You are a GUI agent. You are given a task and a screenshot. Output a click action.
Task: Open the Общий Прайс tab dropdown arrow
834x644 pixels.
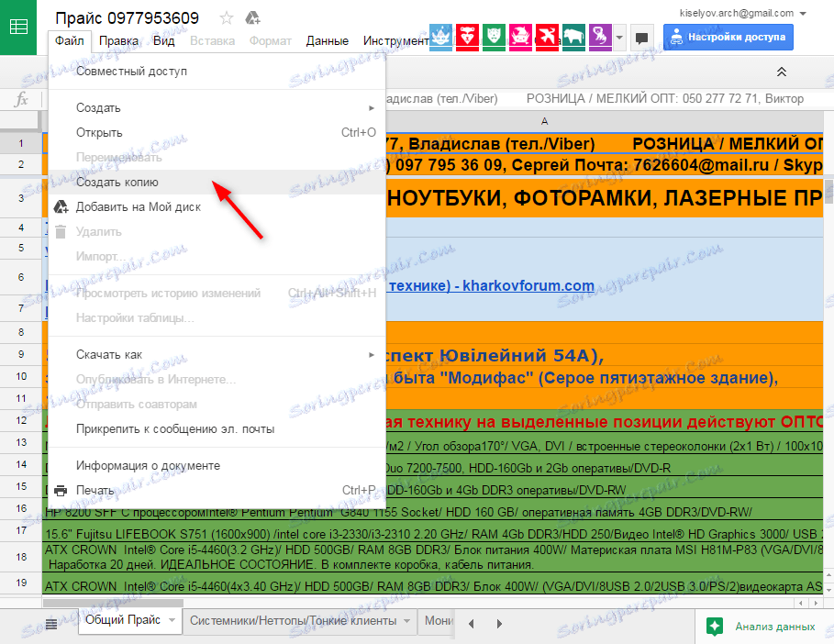(x=172, y=620)
